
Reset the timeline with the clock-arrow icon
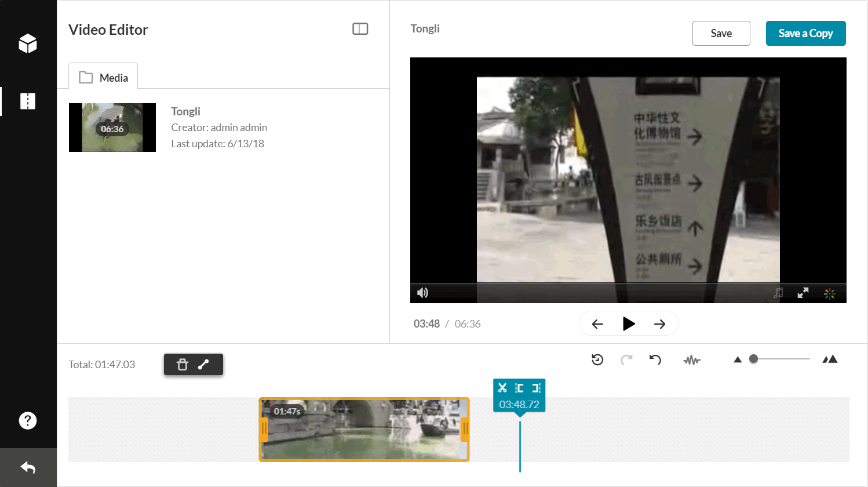[597, 360]
